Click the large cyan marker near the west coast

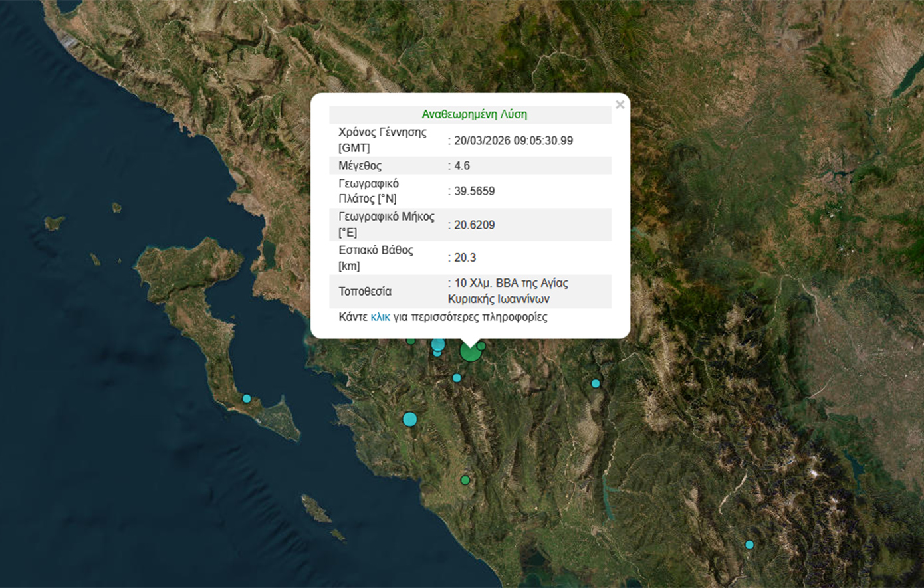tap(410, 419)
